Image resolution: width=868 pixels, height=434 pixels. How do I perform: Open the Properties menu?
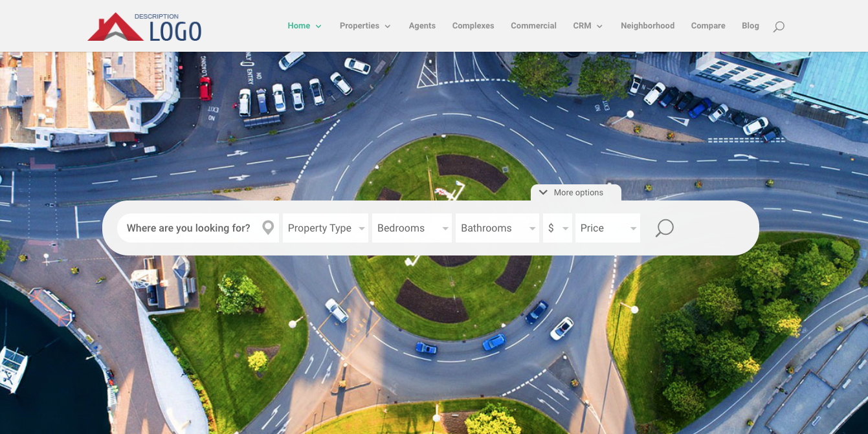359,26
